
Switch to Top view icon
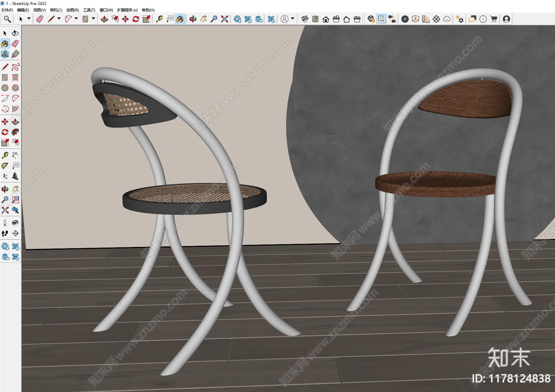tap(315, 19)
